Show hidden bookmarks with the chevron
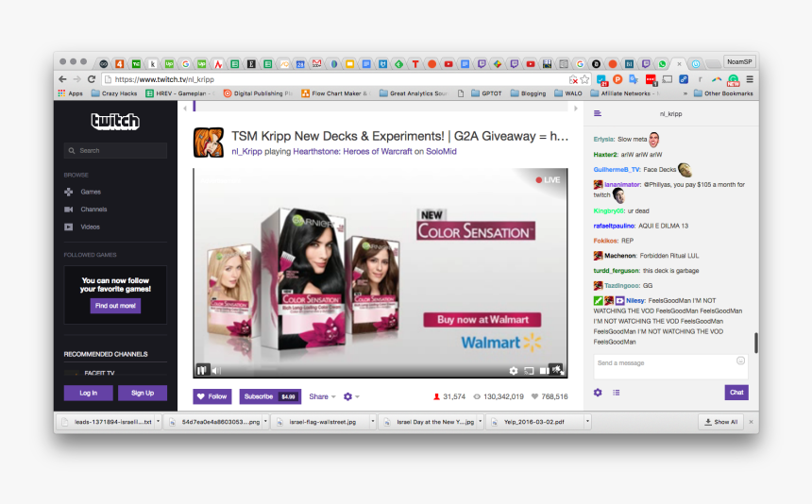 (x=685, y=93)
